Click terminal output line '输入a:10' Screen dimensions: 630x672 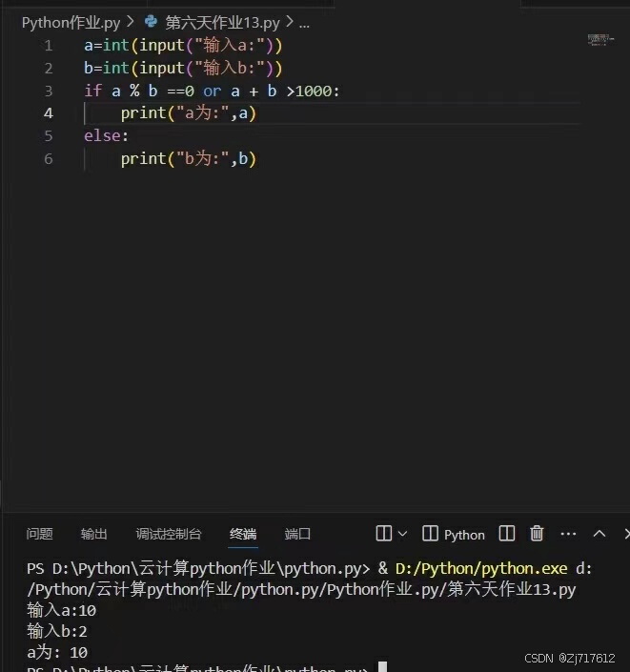(x=61, y=610)
